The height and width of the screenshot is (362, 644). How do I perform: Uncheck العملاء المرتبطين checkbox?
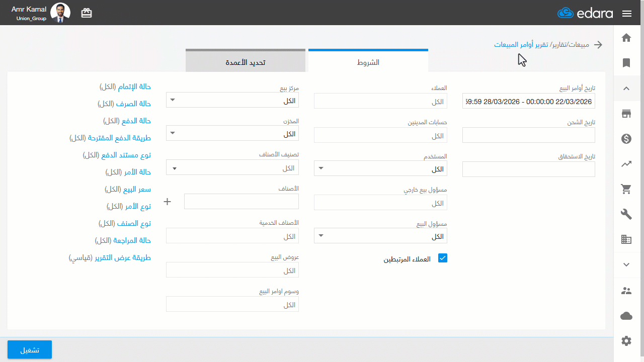coord(443,258)
